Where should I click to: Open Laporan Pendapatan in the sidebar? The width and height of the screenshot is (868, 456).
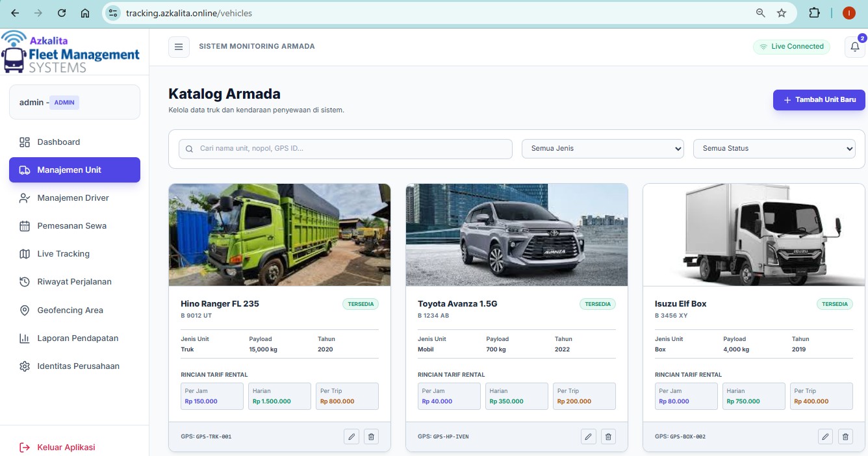click(75, 338)
